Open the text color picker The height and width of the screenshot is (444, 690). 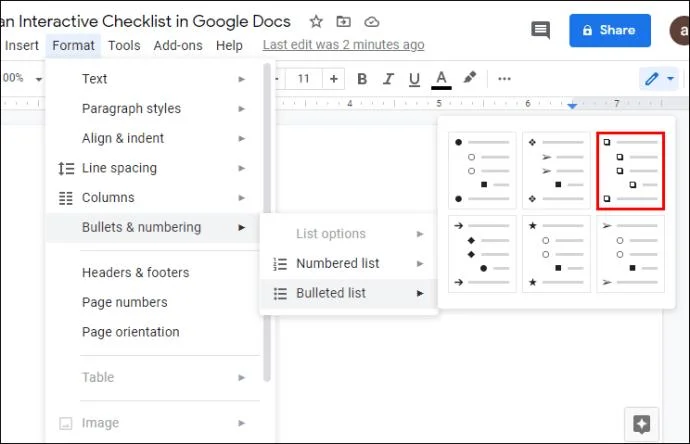(441, 80)
